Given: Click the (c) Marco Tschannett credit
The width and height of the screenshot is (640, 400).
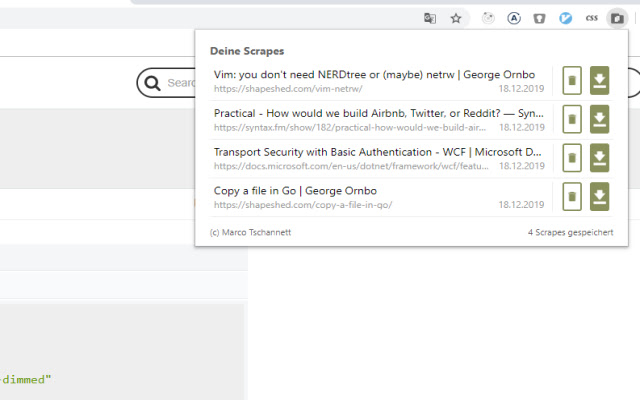Looking at the screenshot, I should click(x=250, y=232).
